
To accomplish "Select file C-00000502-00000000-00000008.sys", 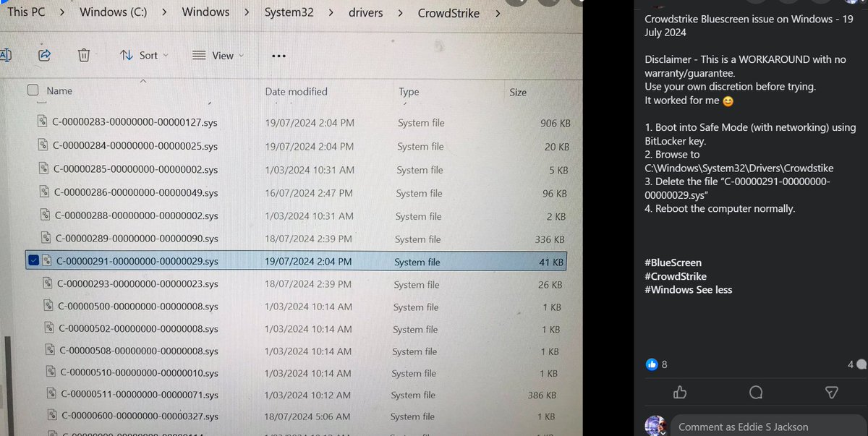I will pos(138,329).
